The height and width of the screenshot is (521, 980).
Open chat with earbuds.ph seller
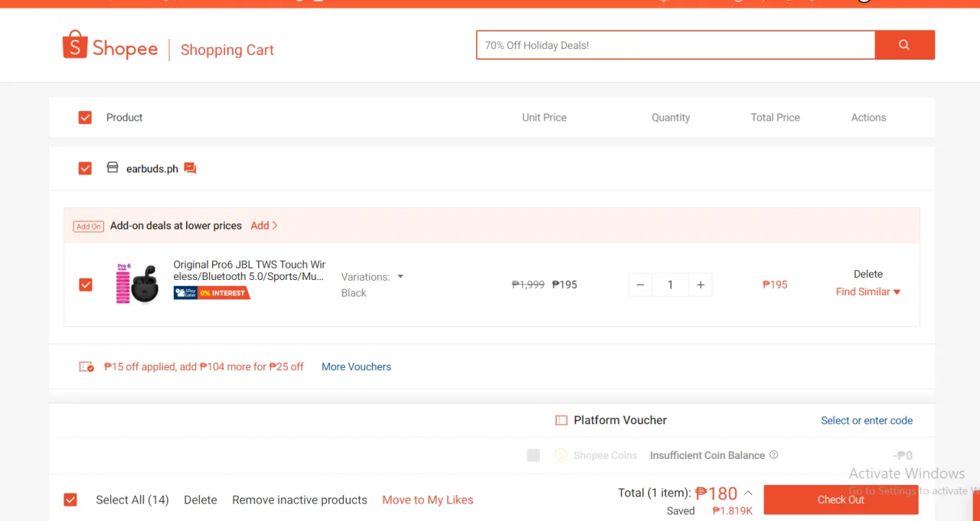[190, 168]
